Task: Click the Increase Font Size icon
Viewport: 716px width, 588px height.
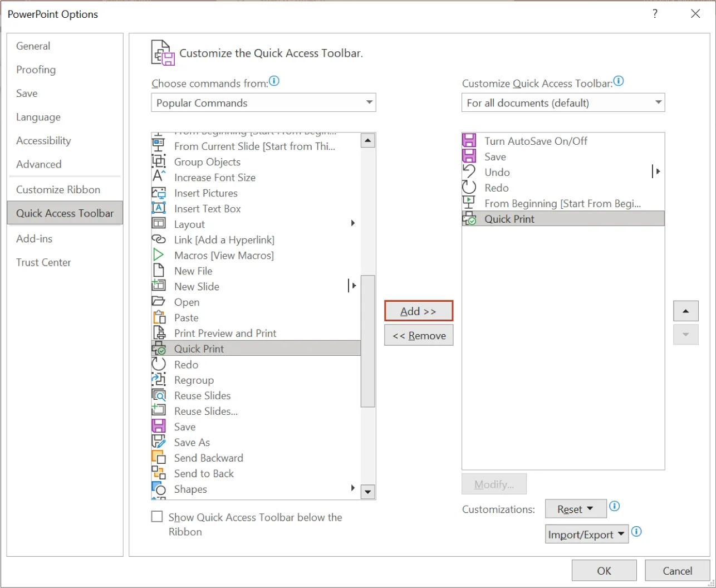Action: tap(159, 177)
